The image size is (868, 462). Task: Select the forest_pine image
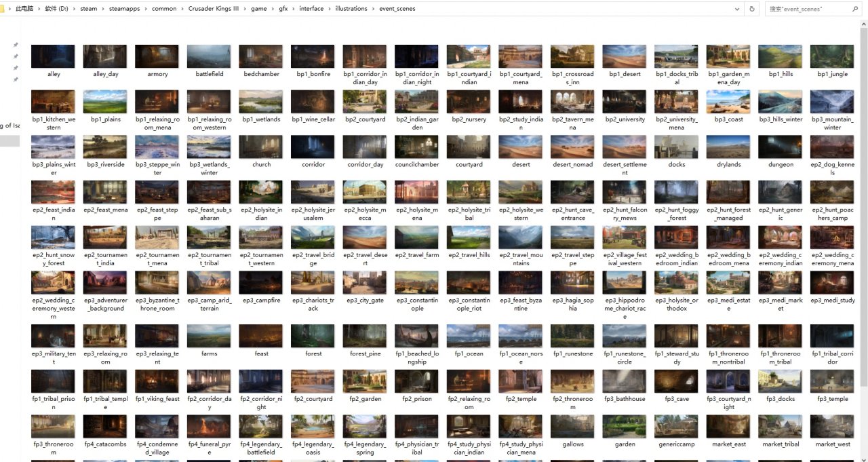365,336
